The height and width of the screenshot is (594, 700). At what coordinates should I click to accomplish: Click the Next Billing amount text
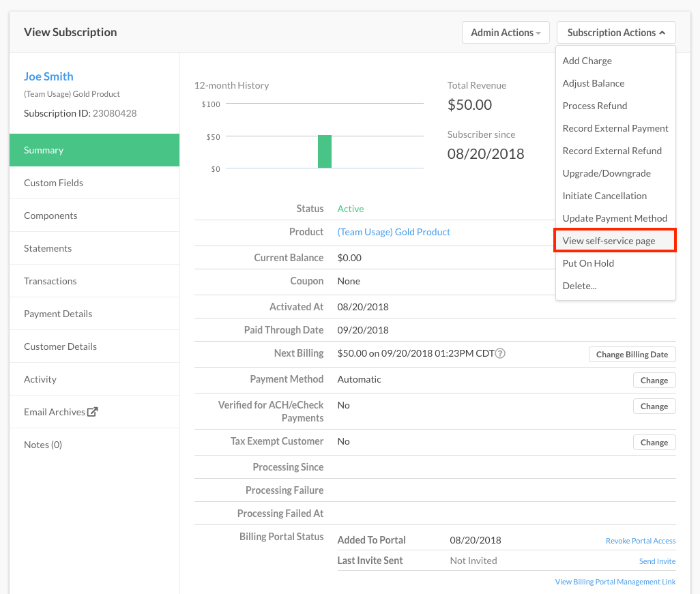tap(415, 353)
